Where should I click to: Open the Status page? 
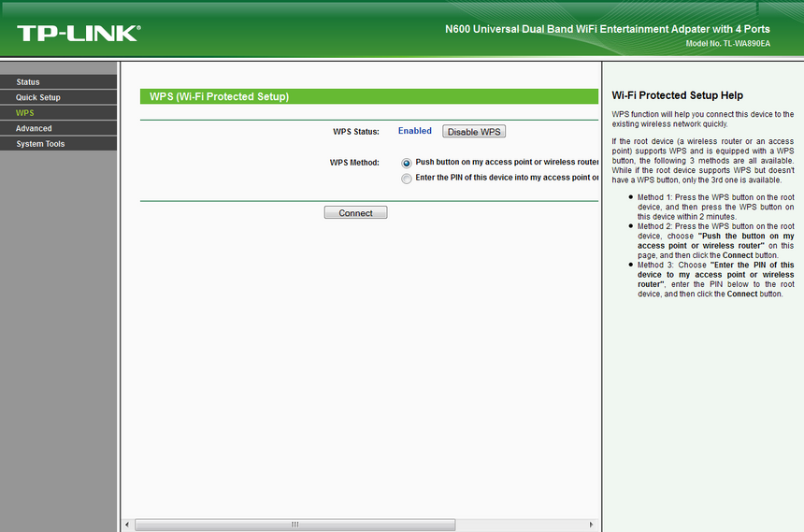click(28, 82)
